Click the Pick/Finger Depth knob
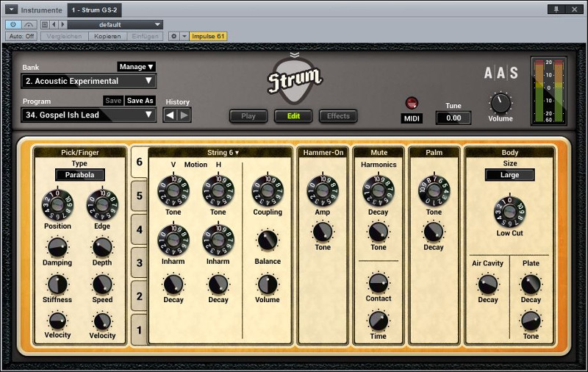 click(102, 248)
